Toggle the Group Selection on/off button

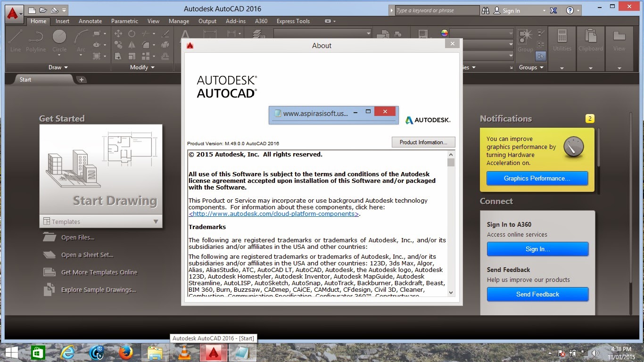click(x=540, y=56)
